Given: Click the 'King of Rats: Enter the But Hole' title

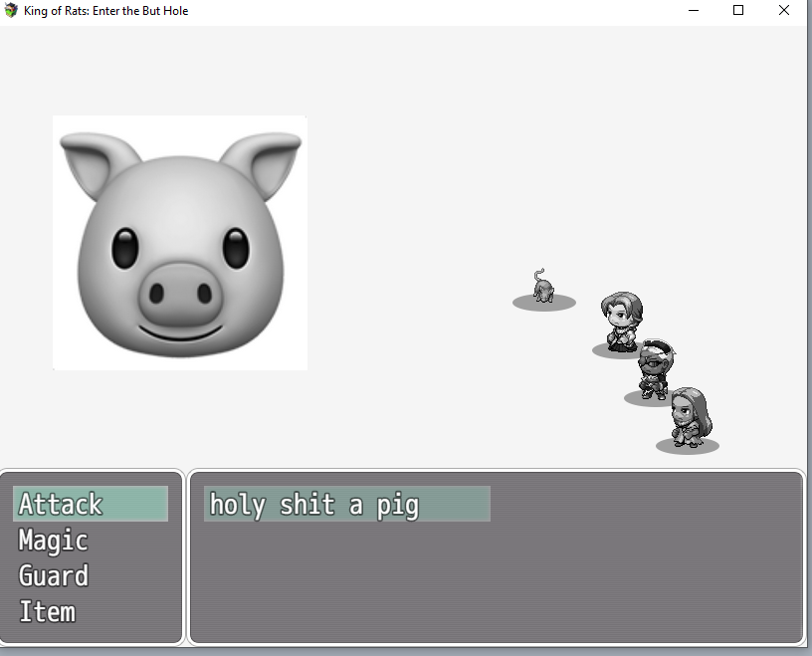Looking at the screenshot, I should click(106, 11).
